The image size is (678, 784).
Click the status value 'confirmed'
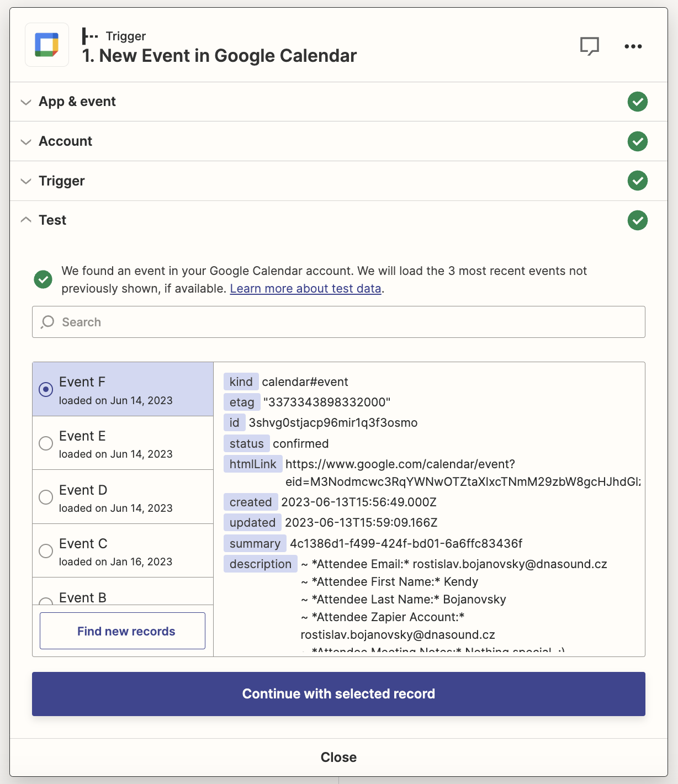301,443
